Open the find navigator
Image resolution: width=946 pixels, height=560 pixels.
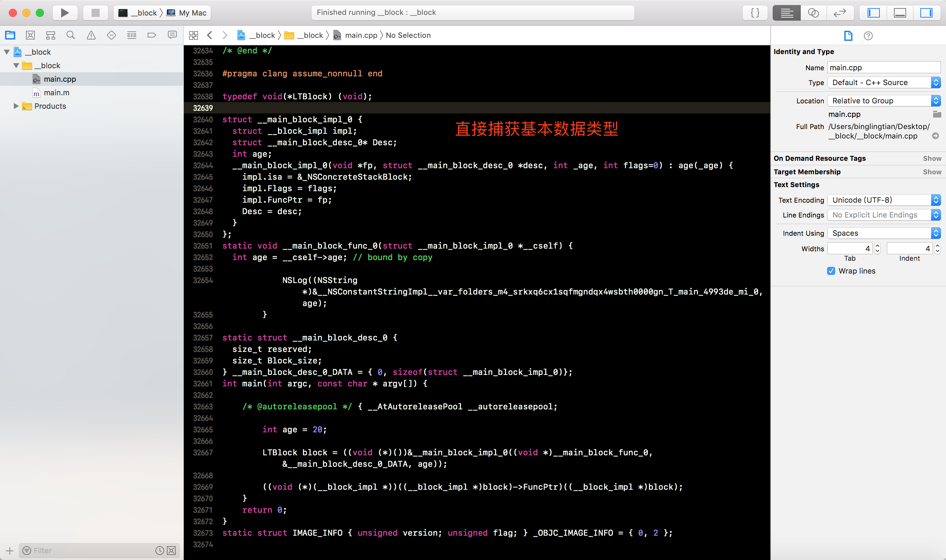click(71, 35)
